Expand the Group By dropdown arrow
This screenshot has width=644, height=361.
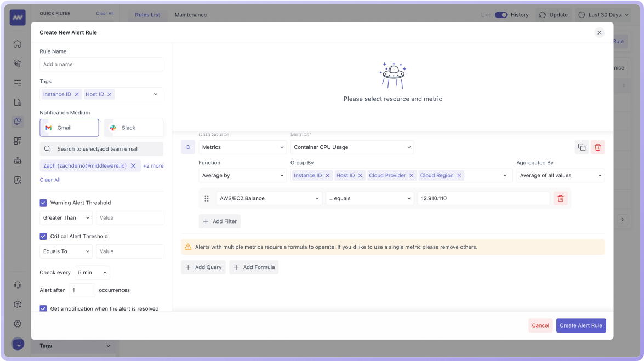[505, 175]
